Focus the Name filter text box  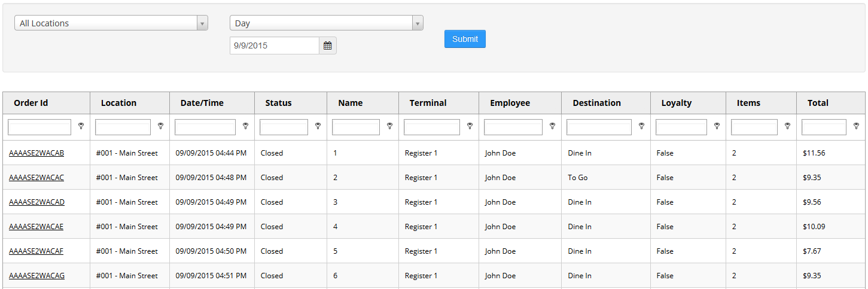coord(356,127)
